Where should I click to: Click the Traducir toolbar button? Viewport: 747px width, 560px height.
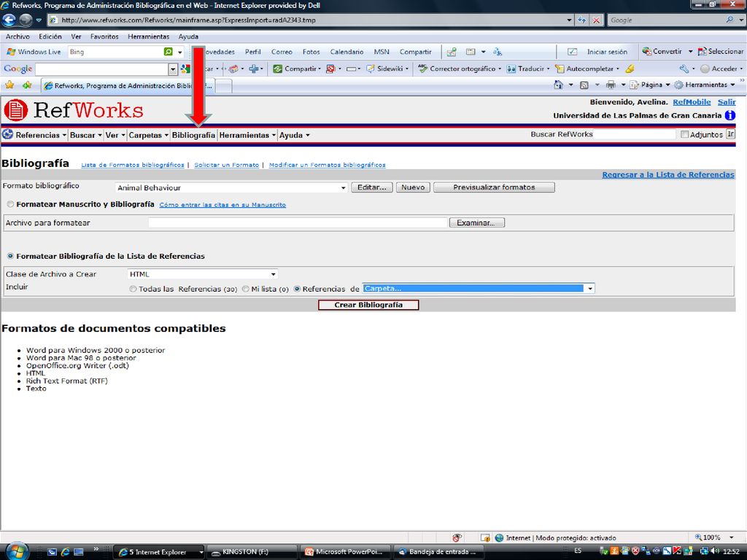527,69
